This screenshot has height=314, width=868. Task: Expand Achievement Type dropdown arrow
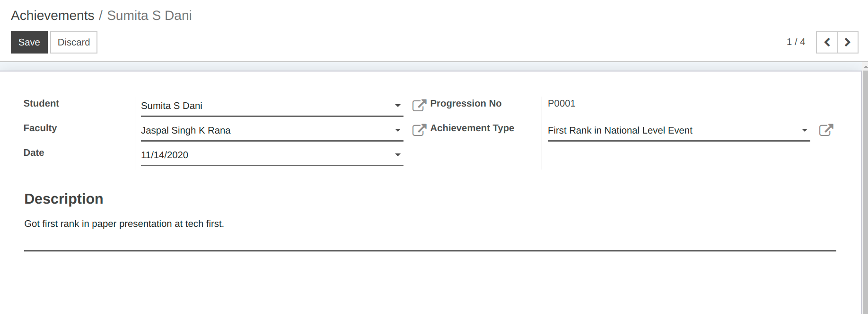(x=805, y=130)
